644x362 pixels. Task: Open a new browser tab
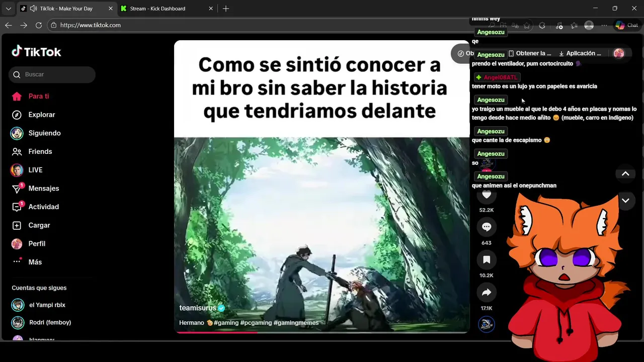coord(226,9)
